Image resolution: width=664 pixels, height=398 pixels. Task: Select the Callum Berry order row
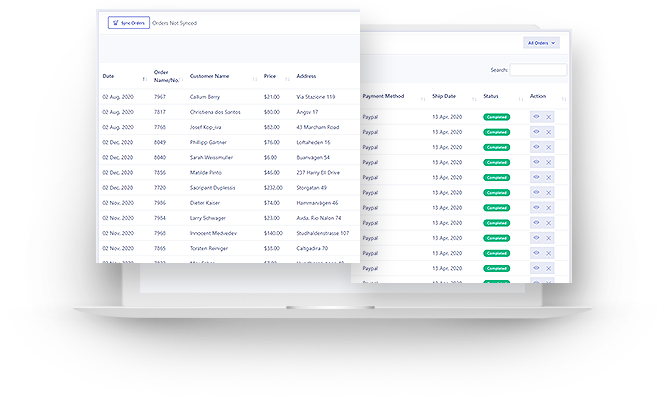229,97
